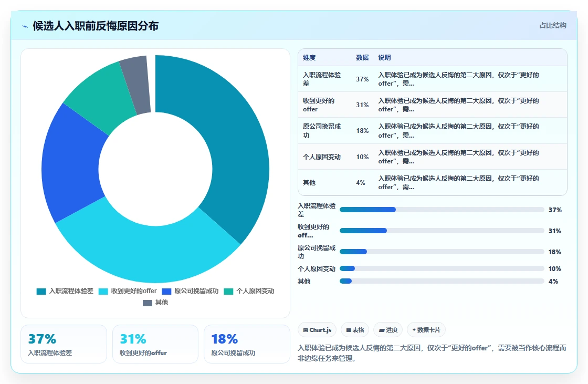This screenshot has height=384, width=588.
Task: Click the 进度 tag chip
Action: pyautogui.click(x=388, y=330)
